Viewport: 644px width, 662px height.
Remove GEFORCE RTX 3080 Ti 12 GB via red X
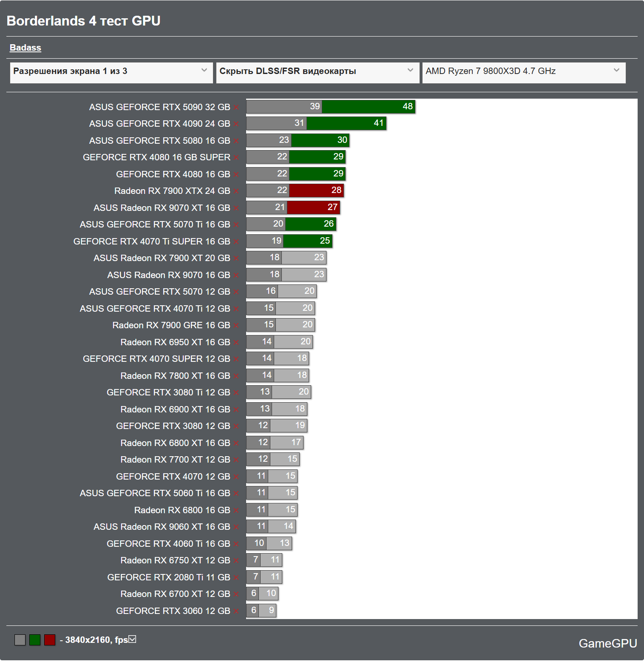(x=236, y=393)
